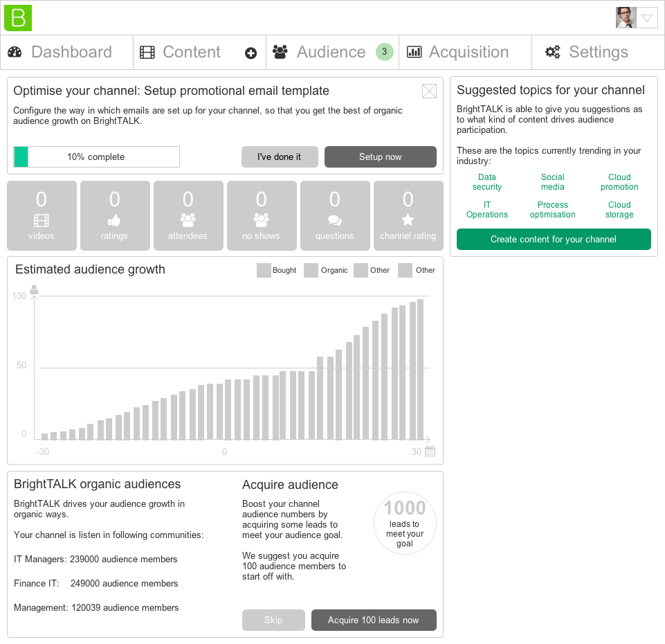Click Acquire 100 leads now button

coord(374,620)
